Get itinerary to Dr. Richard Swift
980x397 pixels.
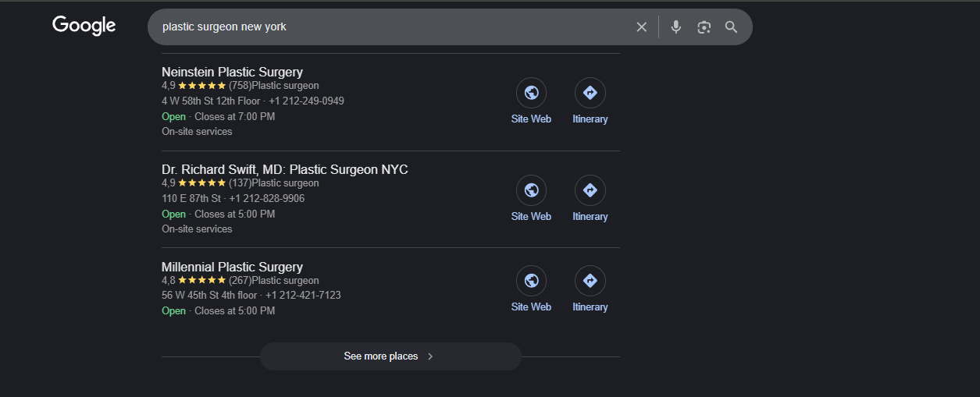click(590, 190)
